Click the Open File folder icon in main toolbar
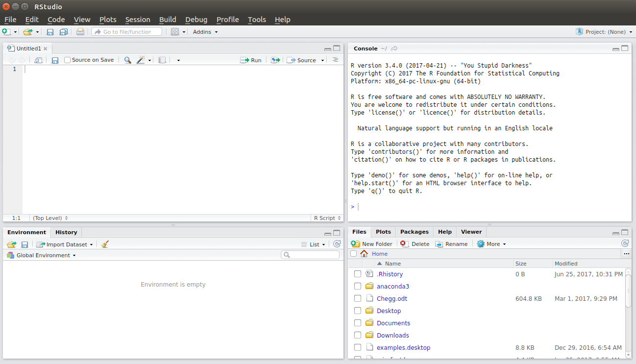Image resolution: width=636 pixels, height=364 pixels. click(28, 32)
